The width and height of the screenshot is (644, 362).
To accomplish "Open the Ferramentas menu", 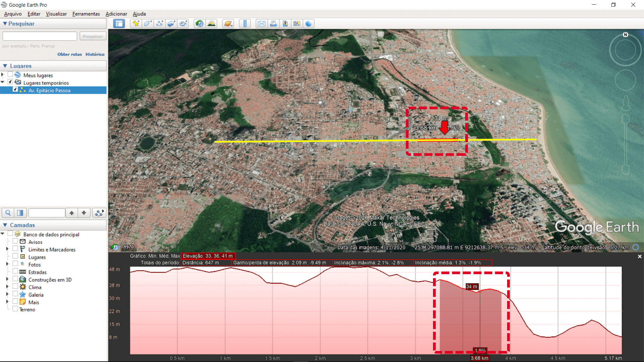I will click(x=86, y=14).
